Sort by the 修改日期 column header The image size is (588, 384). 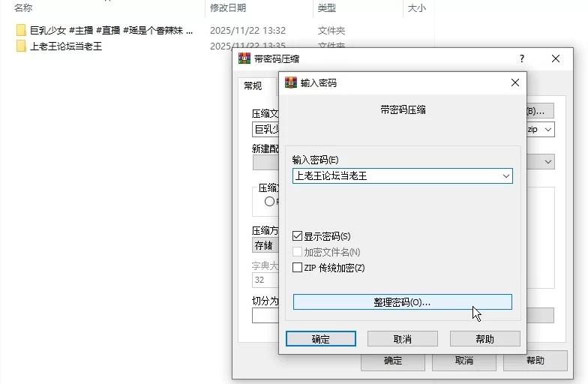tap(226, 8)
